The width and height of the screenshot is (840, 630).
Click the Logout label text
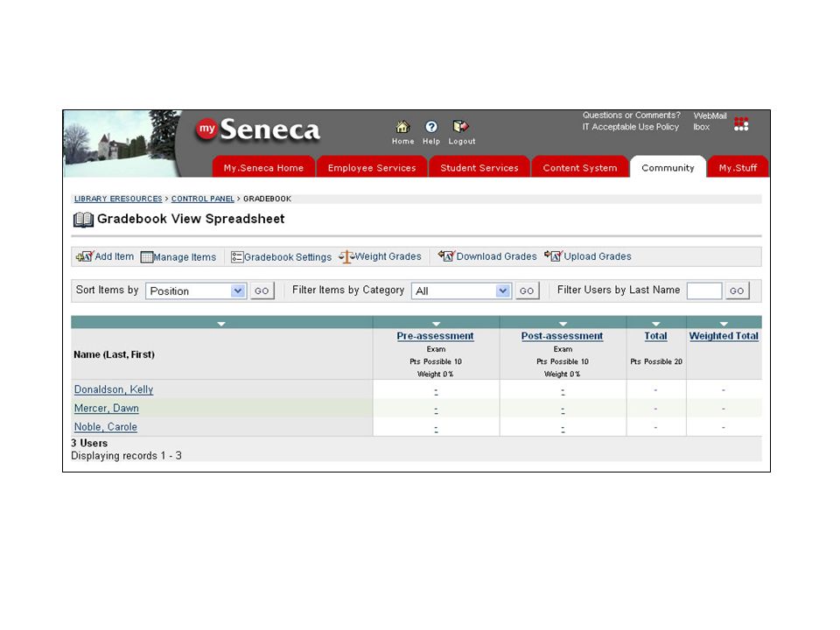pyautogui.click(x=462, y=142)
